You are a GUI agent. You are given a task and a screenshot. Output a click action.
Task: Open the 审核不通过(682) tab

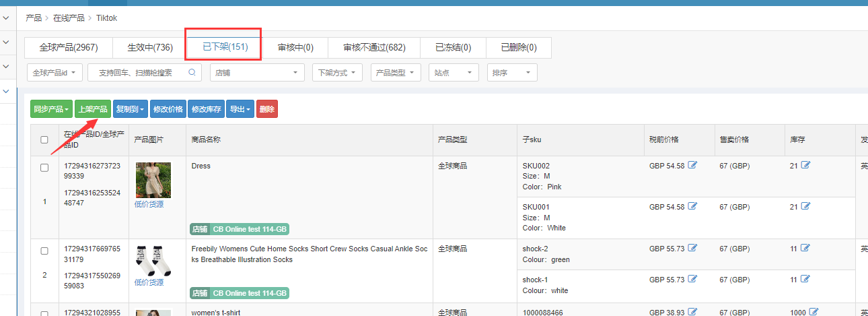click(374, 48)
